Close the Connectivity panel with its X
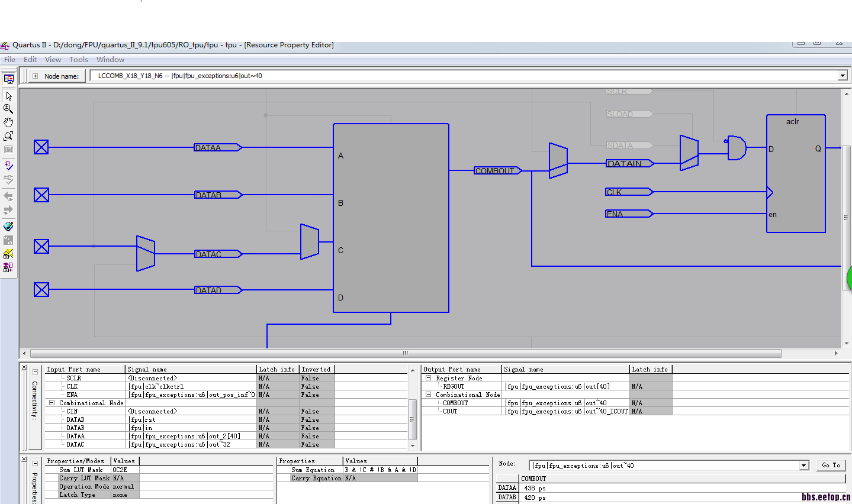Viewport: 852px width, 504px height. (24, 367)
